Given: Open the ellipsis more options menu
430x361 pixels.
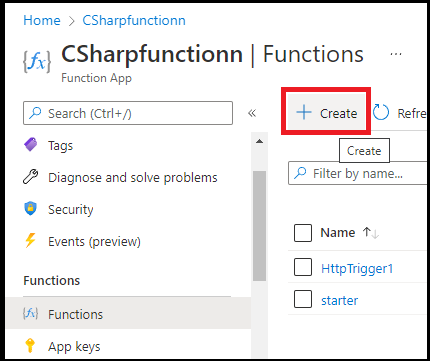Looking at the screenshot, I should [x=396, y=54].
